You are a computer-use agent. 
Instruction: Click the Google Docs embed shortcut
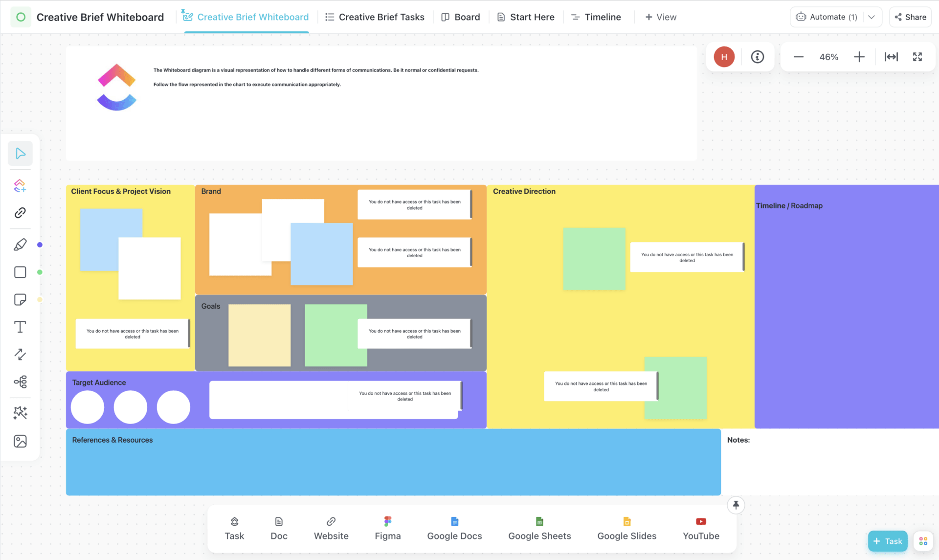tap(454, 527)
